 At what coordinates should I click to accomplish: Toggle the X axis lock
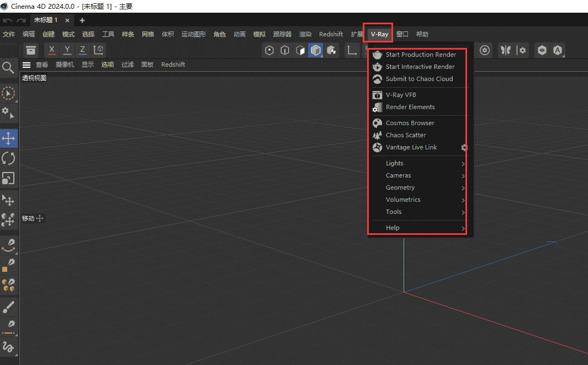[51, 50]
